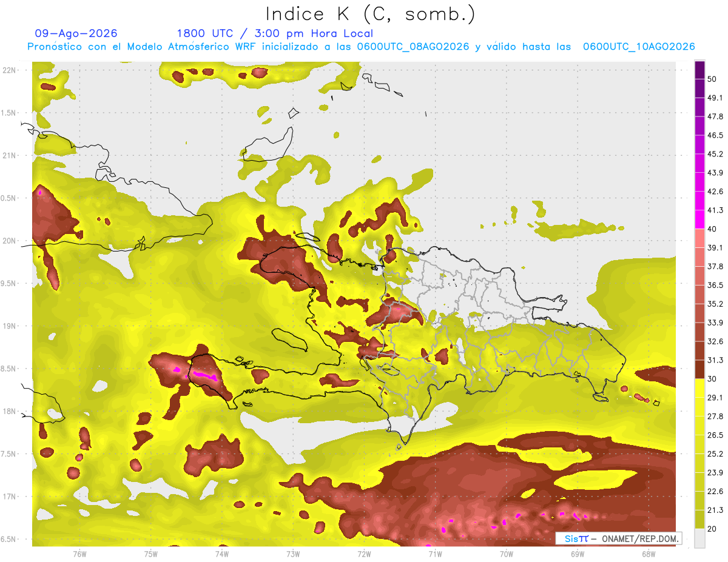
Task: Click the "39.1" color scale label
Action: tap(715, 249)
